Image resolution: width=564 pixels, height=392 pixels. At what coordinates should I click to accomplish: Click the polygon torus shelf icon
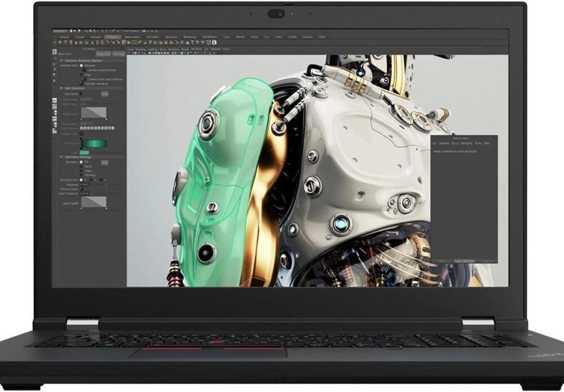(86, 42)
